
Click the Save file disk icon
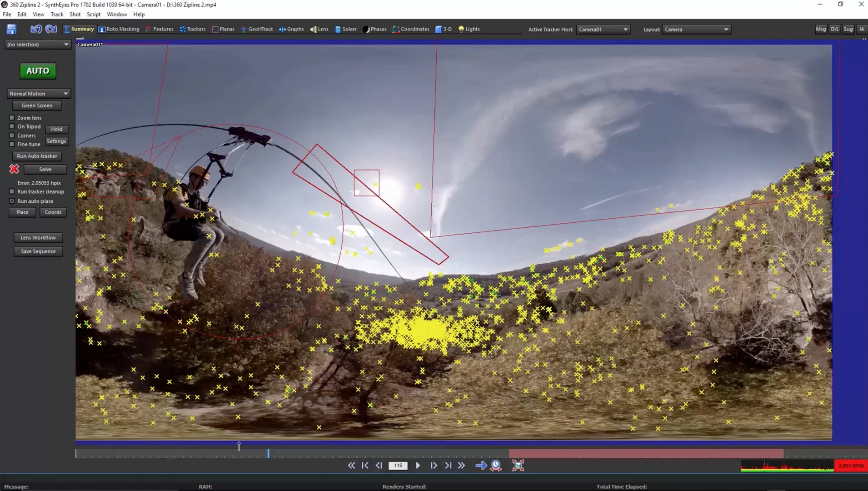(x=11, y=30)
